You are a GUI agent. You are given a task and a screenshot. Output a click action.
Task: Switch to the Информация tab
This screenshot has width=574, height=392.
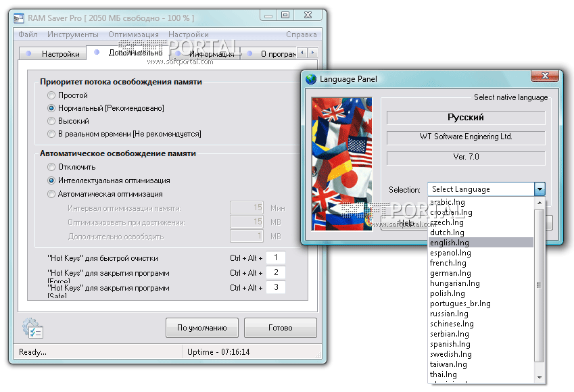coord(205,54)
